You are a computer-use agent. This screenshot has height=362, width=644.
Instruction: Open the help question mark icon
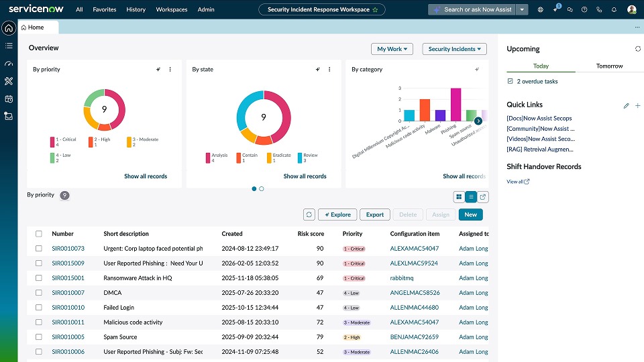pyautogui.click(x=584, y=9)
